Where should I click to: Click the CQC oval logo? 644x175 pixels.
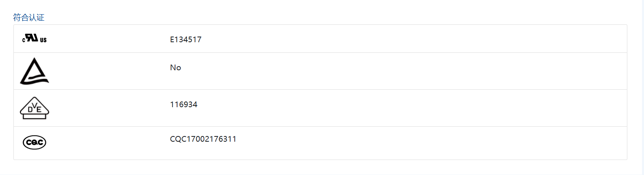tap(35, 142)
